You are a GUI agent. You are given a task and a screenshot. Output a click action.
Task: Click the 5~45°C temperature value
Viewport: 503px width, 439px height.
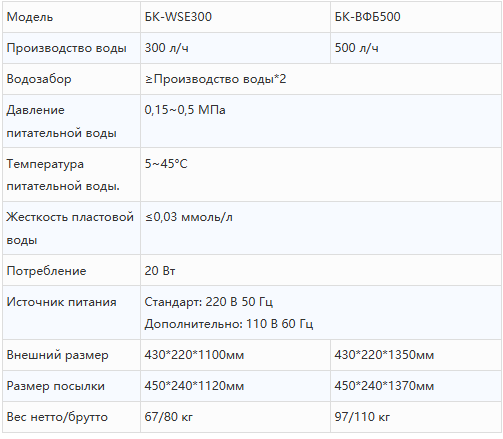(x=166, y=164)
